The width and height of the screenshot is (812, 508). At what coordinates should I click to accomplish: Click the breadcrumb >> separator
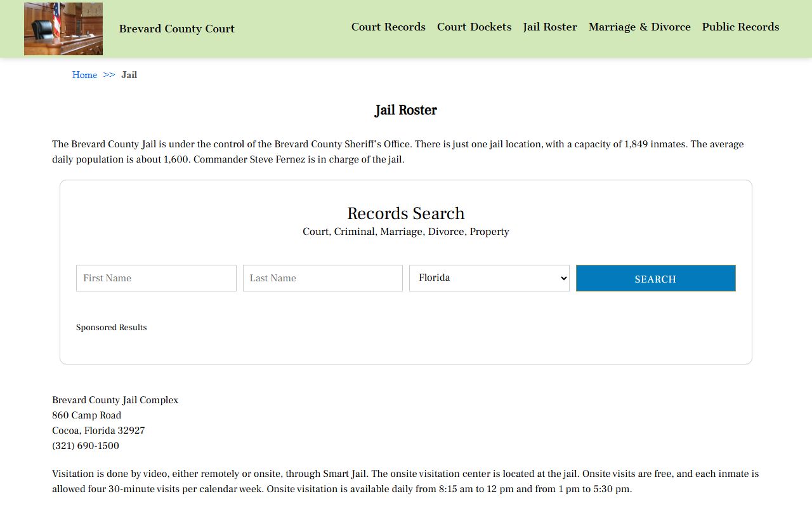(109, 75)
